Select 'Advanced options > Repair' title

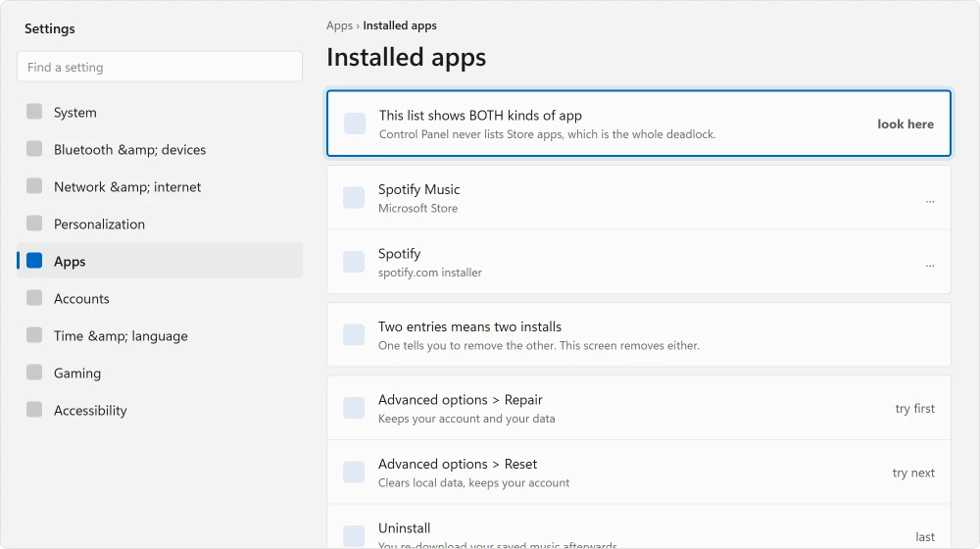click(460, 400)
